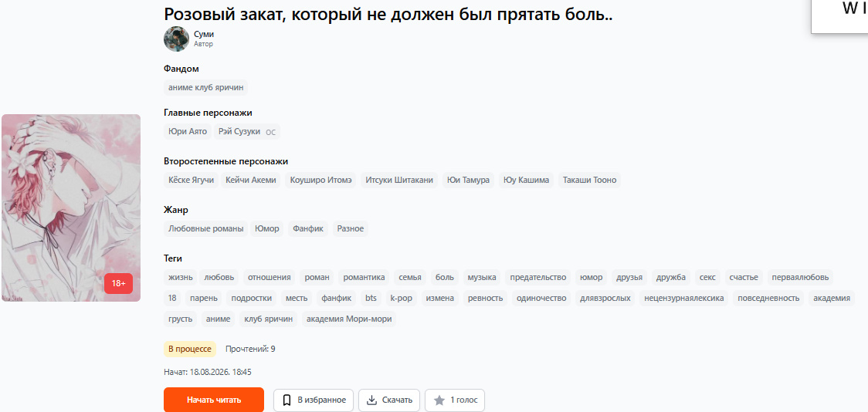Viewport: 868px width, 412px height.
Task: Choose genre Разное
Action: [351, 228]
